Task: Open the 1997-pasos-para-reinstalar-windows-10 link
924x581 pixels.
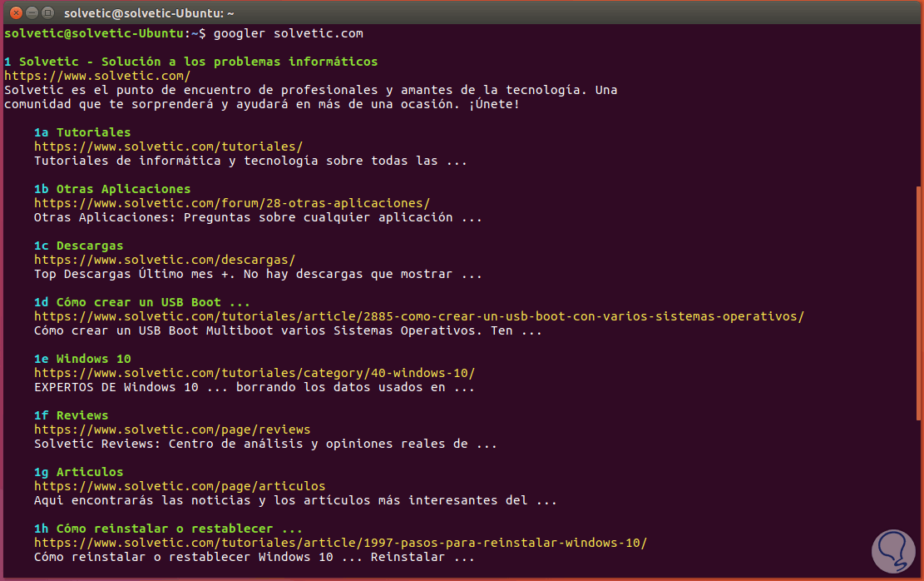Action: click(x=341, y=543)
